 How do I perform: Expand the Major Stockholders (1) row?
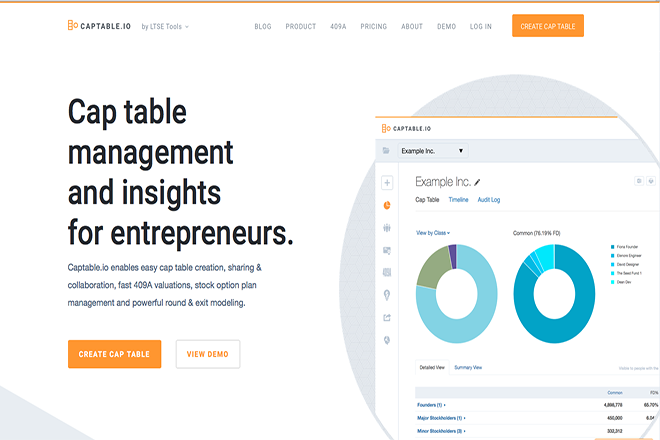point(441,418)
